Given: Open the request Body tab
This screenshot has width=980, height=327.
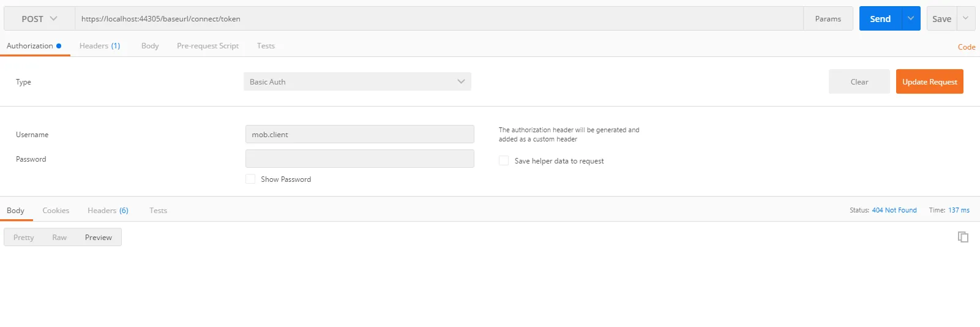Looking at the screenshot, I should 150,46.
